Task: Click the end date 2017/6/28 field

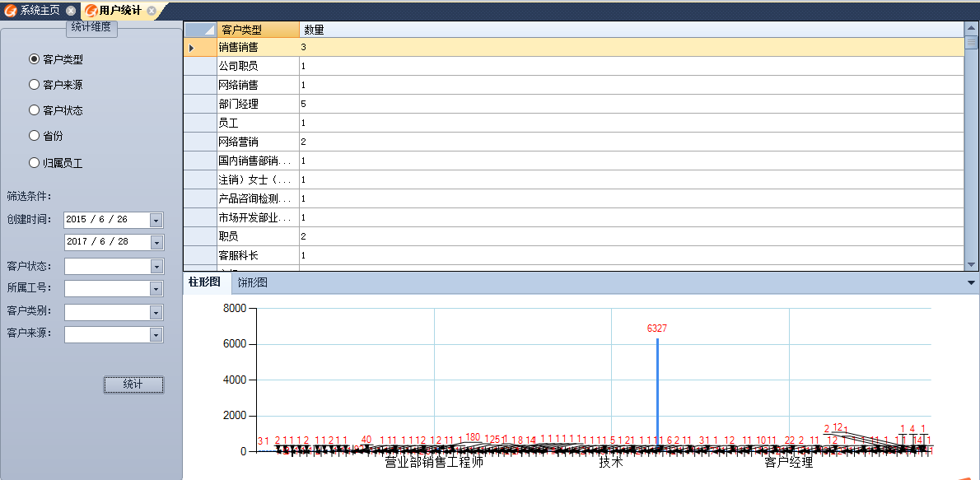Action: (114, 241)
